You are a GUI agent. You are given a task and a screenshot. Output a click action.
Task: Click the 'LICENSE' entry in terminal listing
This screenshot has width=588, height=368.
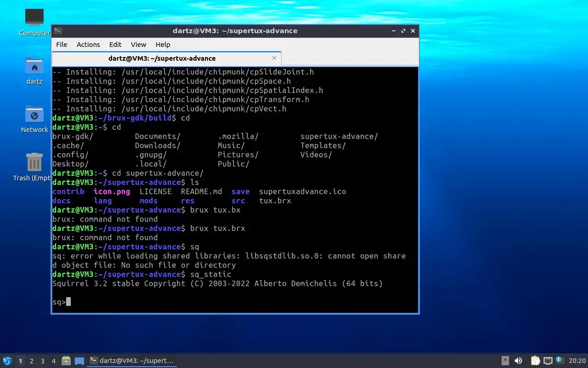155,192
